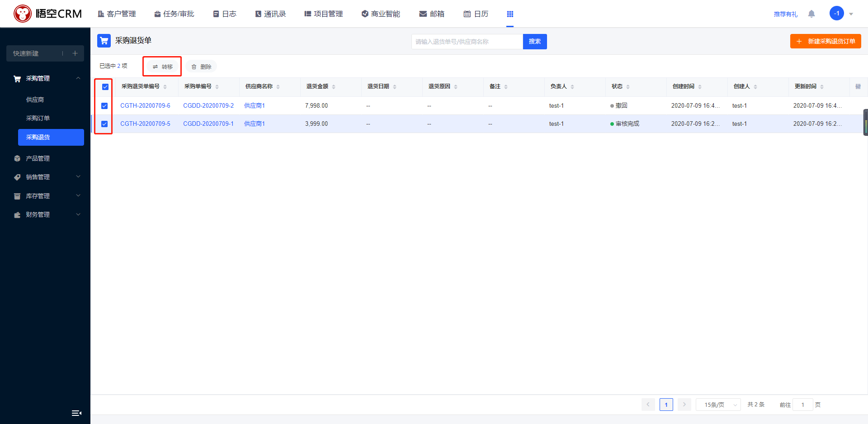
Task: Sort by 更新时间 column arrows
Action: point(822,87)
